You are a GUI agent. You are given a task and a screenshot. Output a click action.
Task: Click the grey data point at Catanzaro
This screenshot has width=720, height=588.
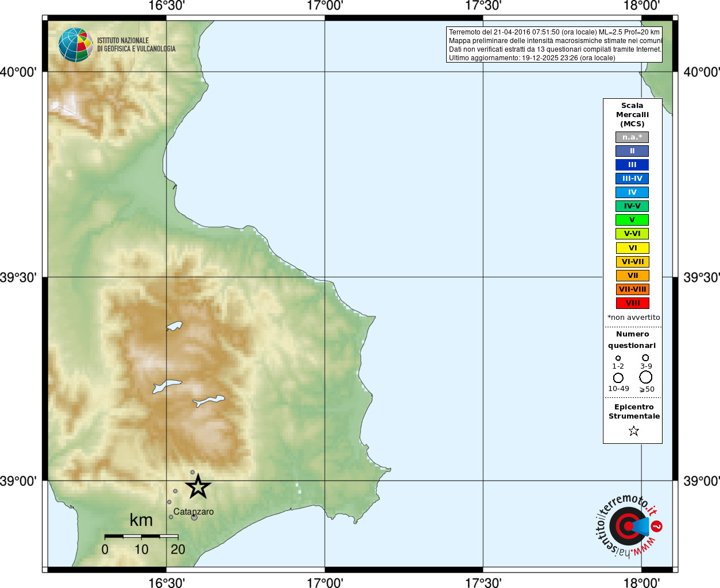click(x=194, y=517)
